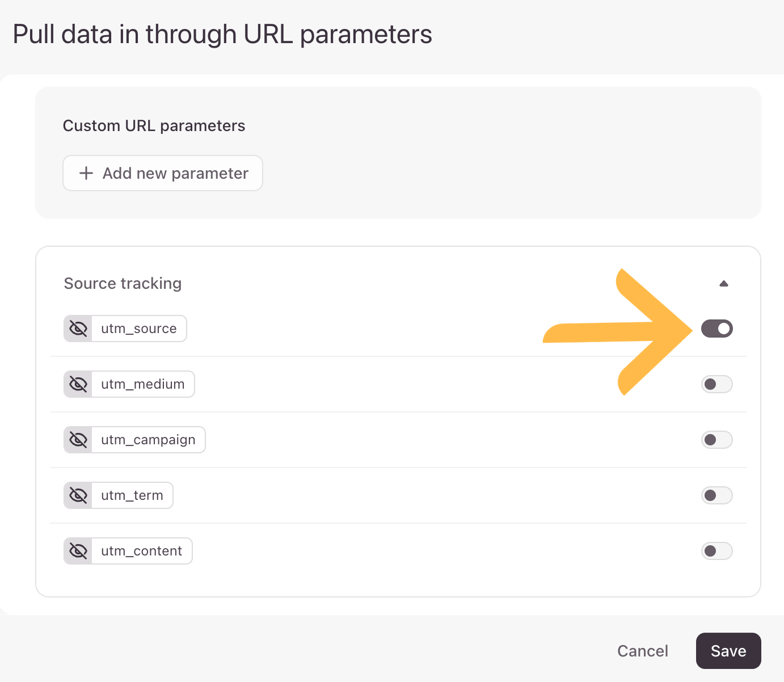Enable the utm_medium toggle switch

tap(717, 384)
